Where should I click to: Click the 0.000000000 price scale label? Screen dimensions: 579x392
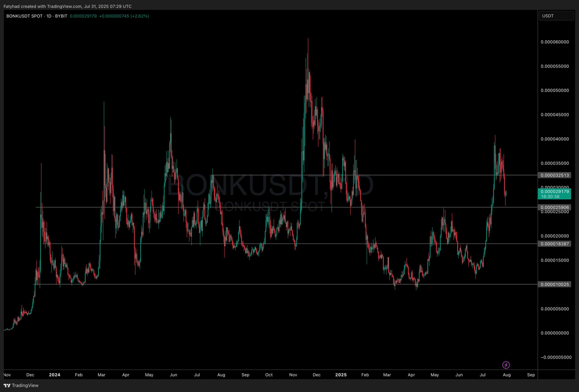[555, 333]
